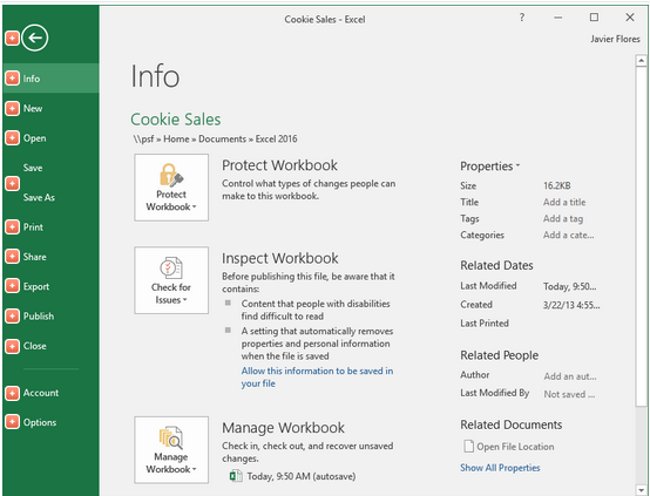Click Allow this information to be saved link

point(317,377)
